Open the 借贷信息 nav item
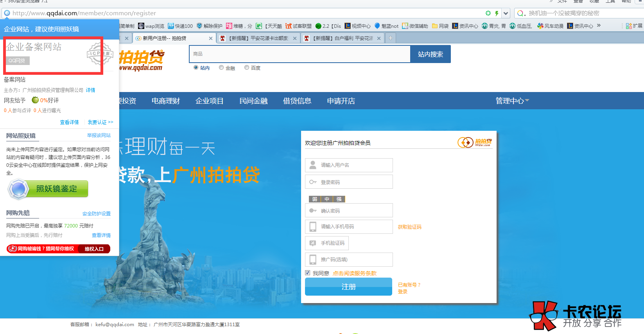 (297, 101)
